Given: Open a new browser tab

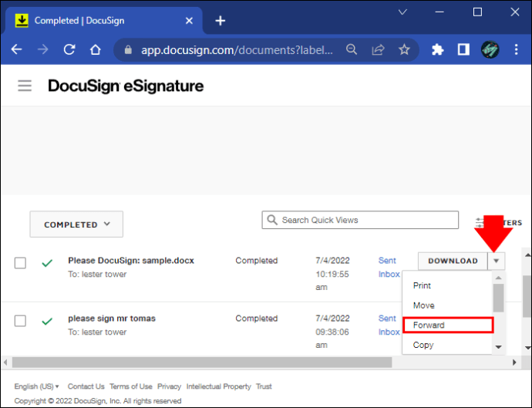Looking at the screenshot, I should coord(221,21).
